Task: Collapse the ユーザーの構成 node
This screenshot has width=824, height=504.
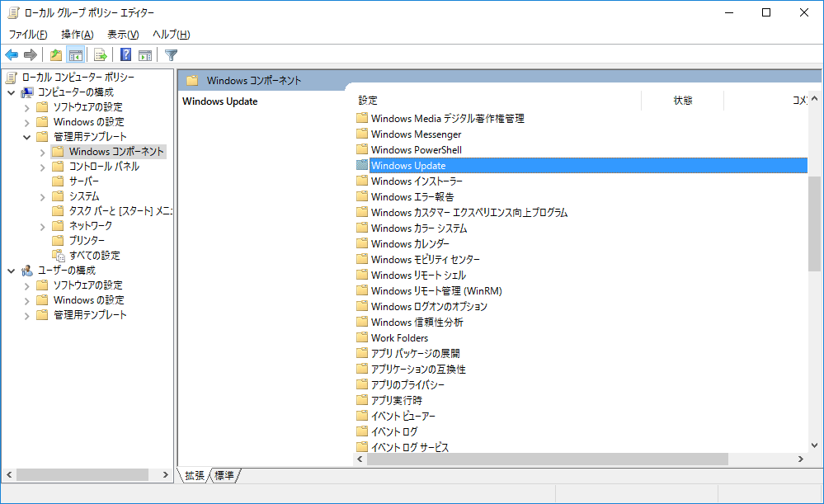Action: pos(11,271)
